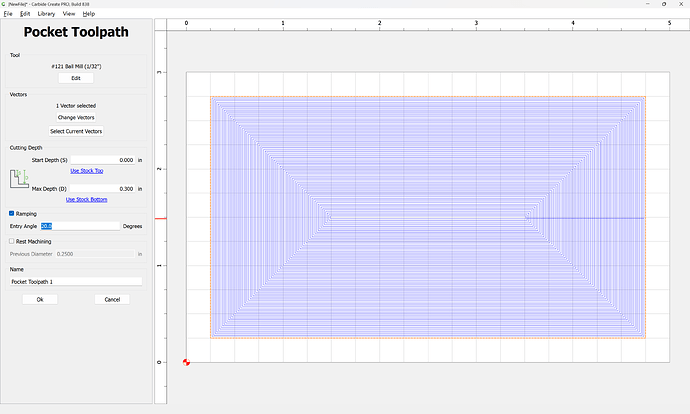
Task: Click the Carbide Create app icon in title bar
Action: click(5, 4)
